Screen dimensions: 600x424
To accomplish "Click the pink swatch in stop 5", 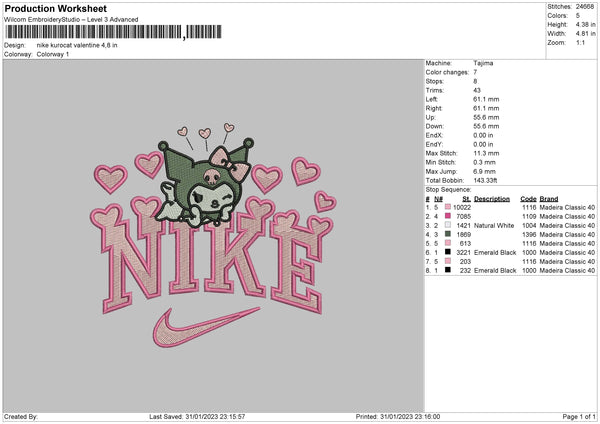I will click(x=448, y=243).
